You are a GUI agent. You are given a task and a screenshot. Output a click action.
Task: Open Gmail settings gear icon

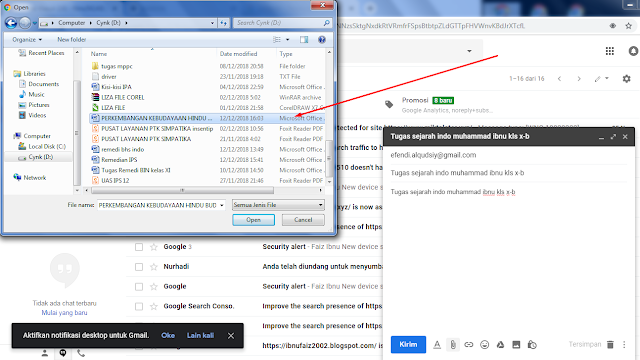pyautogui.click(x=627, y=78)
